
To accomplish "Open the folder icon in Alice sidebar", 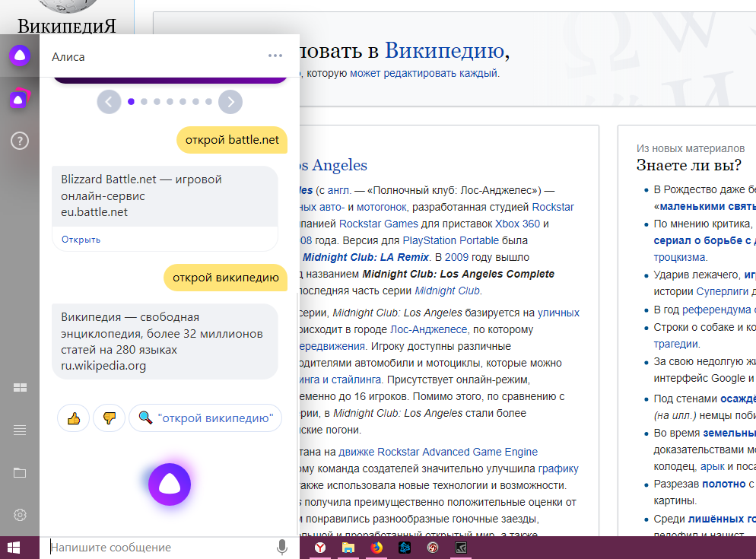I will [20, 472].
